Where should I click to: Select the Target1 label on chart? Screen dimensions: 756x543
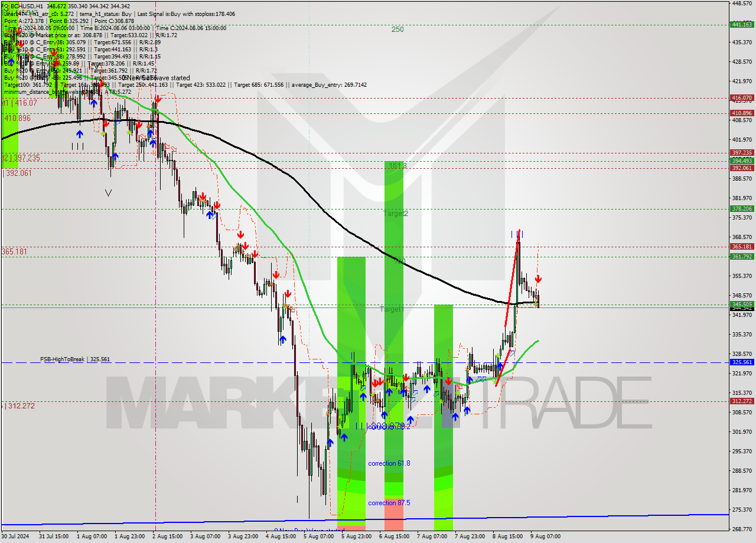tap(392, 309)
